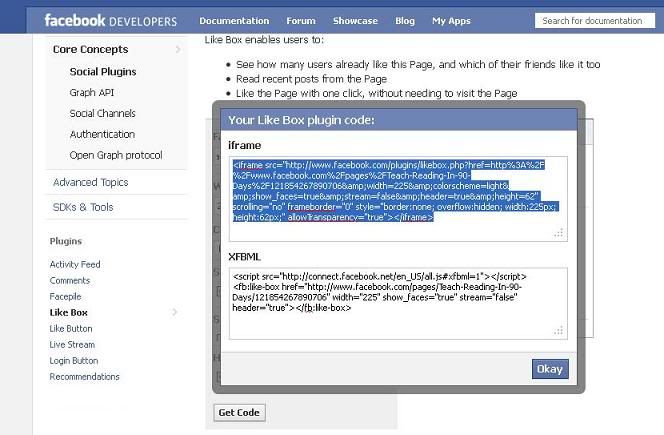Open the Blog link

(x=405, y=21)
